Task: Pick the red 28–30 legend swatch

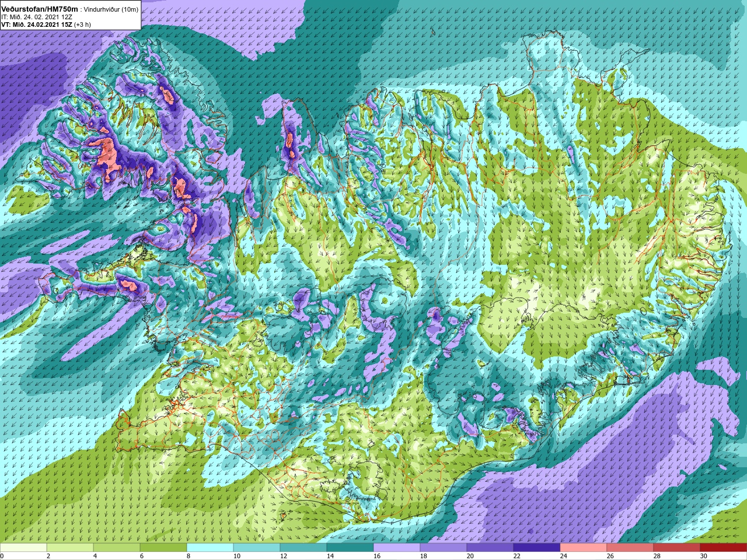Action: coord(677,548)
